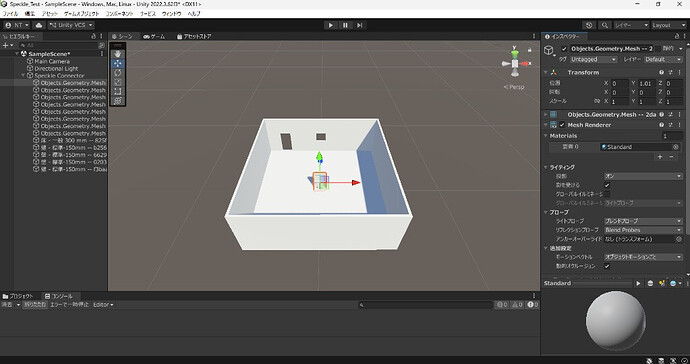Screen dimensions: 690x364
Task: Open Untagged tag dropdown
Action: coord(594,59)
